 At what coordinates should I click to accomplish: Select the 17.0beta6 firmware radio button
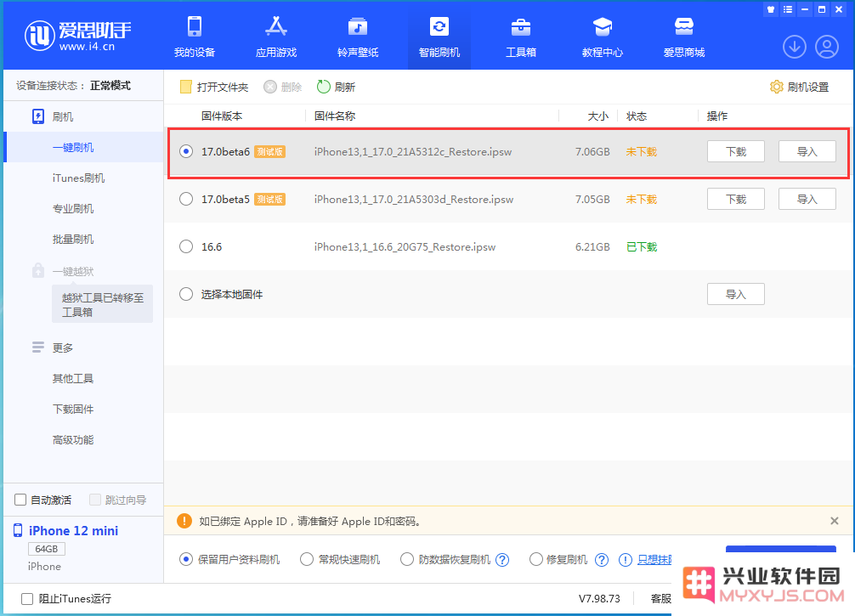click(186, 151)
